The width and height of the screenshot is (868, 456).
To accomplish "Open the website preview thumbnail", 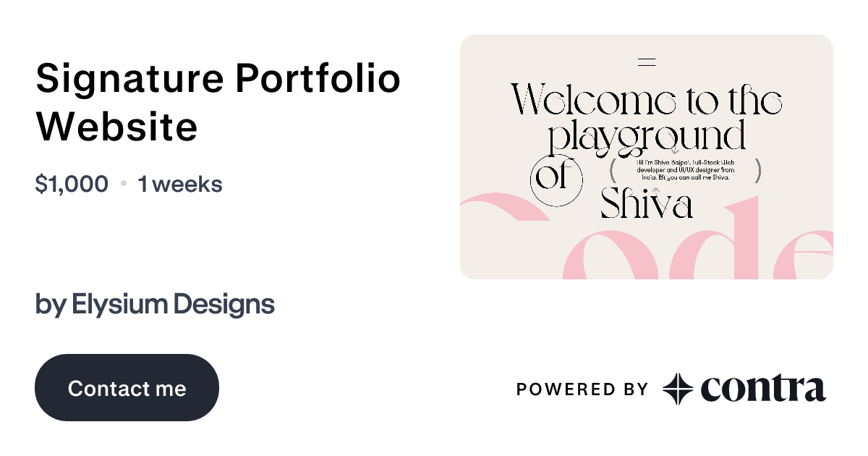I will pos(647,156).
